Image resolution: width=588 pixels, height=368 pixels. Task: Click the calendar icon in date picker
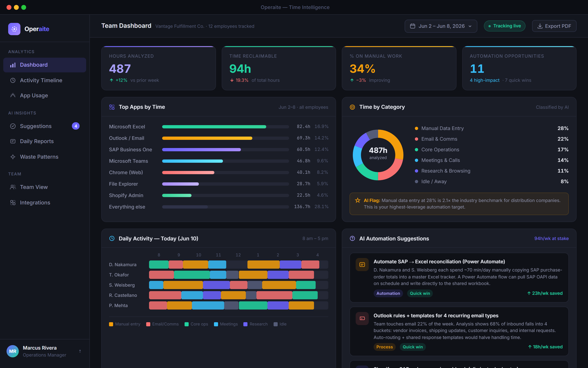click(413, 26)
